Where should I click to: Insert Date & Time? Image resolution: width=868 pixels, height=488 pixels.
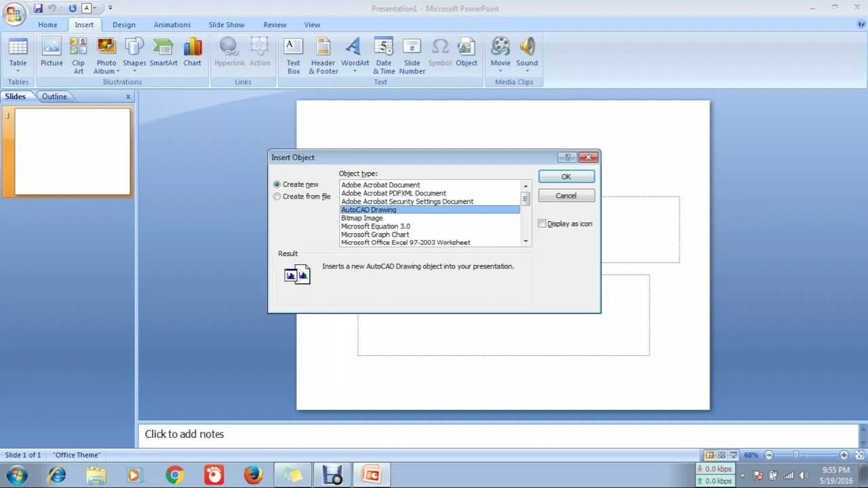click(384, 56)
